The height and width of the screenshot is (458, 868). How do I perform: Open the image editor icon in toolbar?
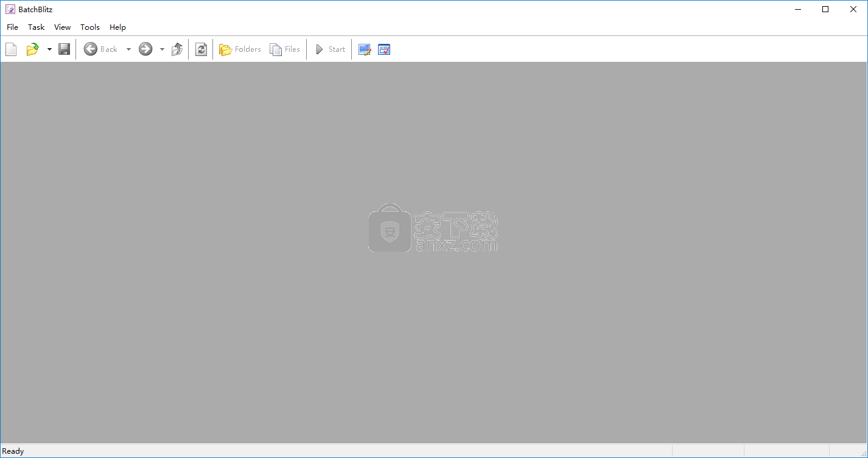365,49
